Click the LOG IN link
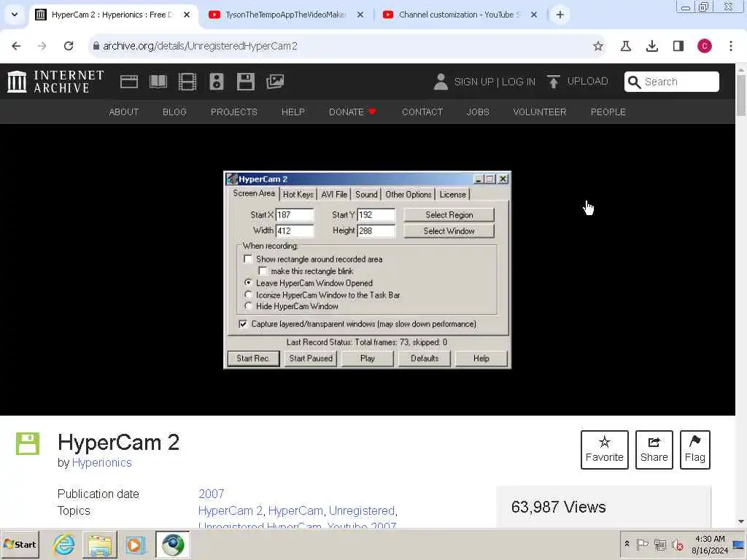This screenshot has height=560, width=747. (x=519, y=82)
